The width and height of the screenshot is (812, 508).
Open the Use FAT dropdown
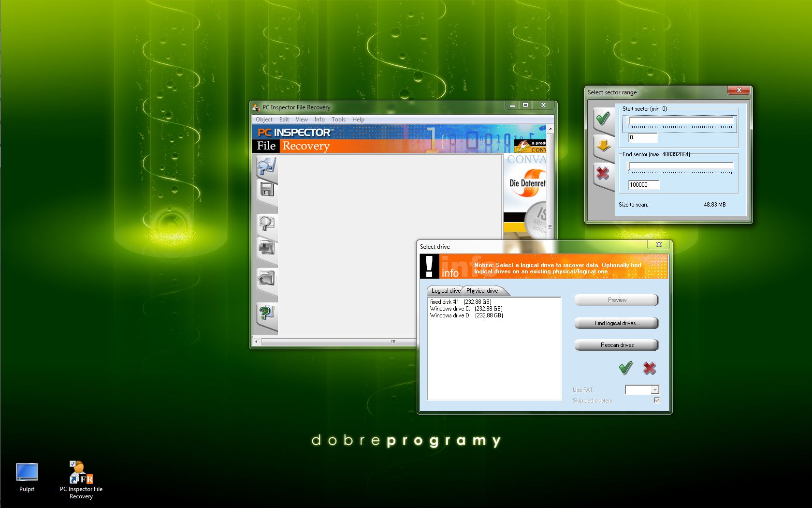(x=654, y=390)
